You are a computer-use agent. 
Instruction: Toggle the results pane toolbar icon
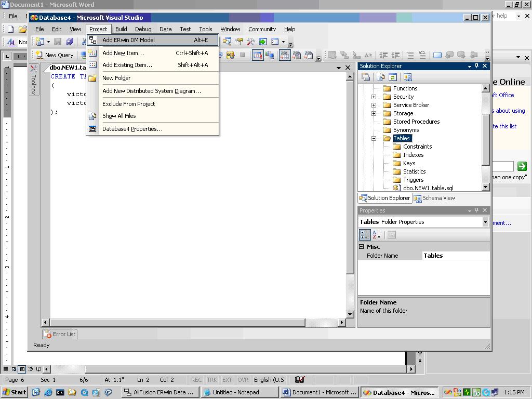click(x=258, y=55)
